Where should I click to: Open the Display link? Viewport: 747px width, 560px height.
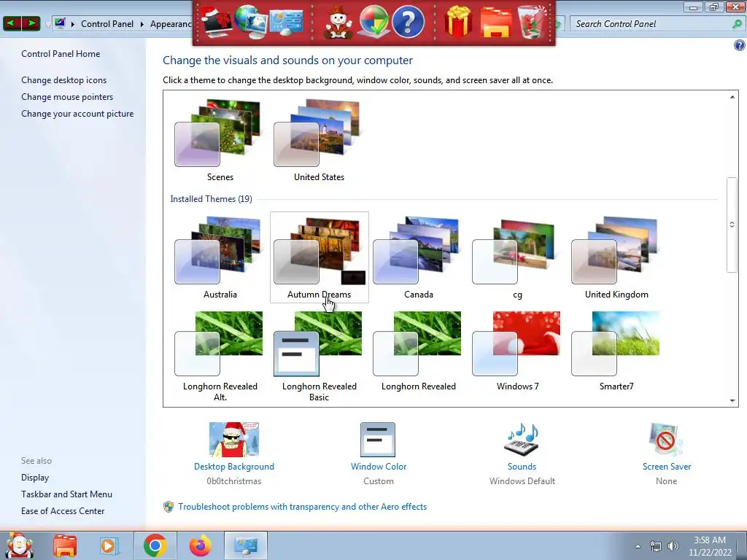[35, 477]
